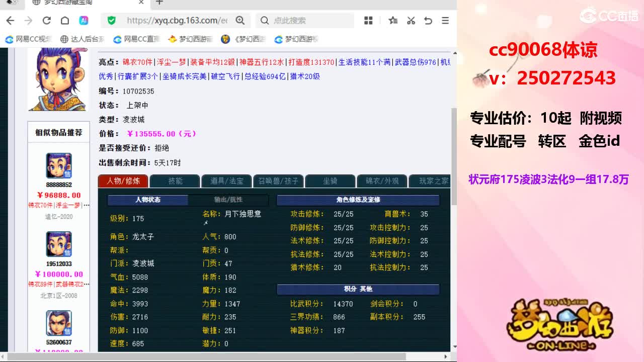Viewport: 644px width, 362px height.
Task: Focus the 点此搜索 search box
Action: (304, 21)
